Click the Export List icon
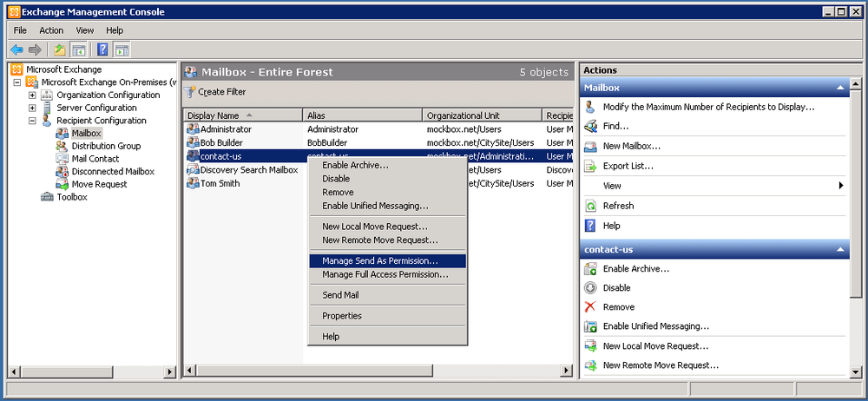868x401 pixels. 590,166
